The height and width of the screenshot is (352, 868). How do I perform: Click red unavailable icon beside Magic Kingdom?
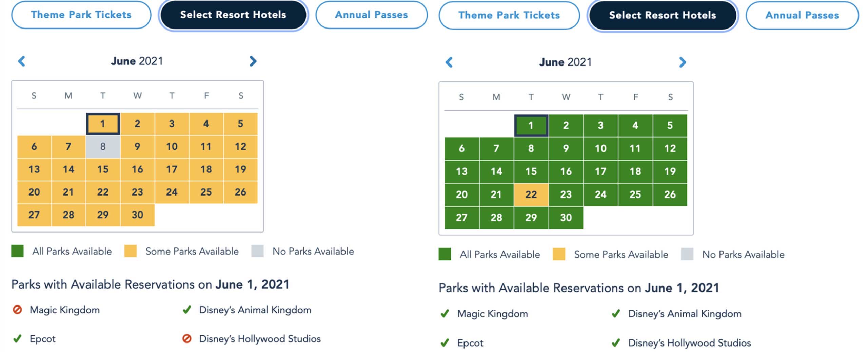pos(17,310)
